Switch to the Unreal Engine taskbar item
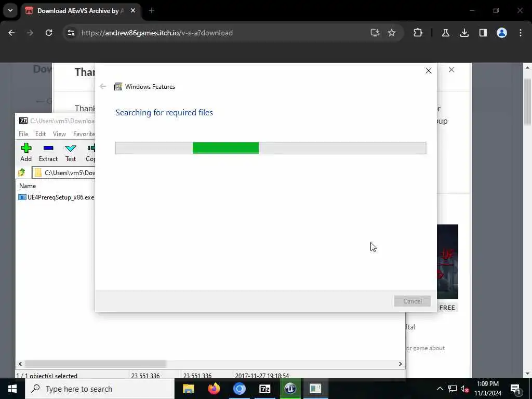The image size is (532, 399). point(290,389)
